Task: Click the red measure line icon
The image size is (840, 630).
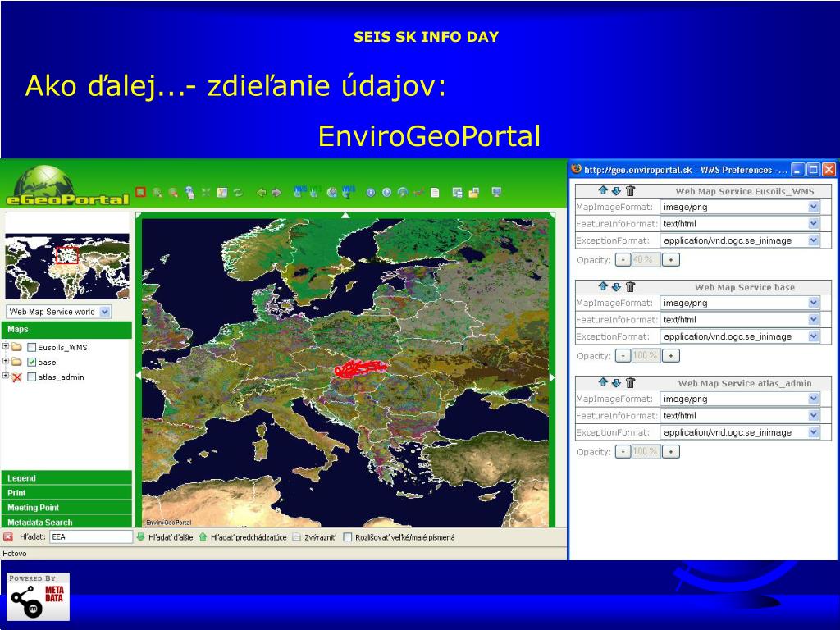Action: tap(419, 192)
